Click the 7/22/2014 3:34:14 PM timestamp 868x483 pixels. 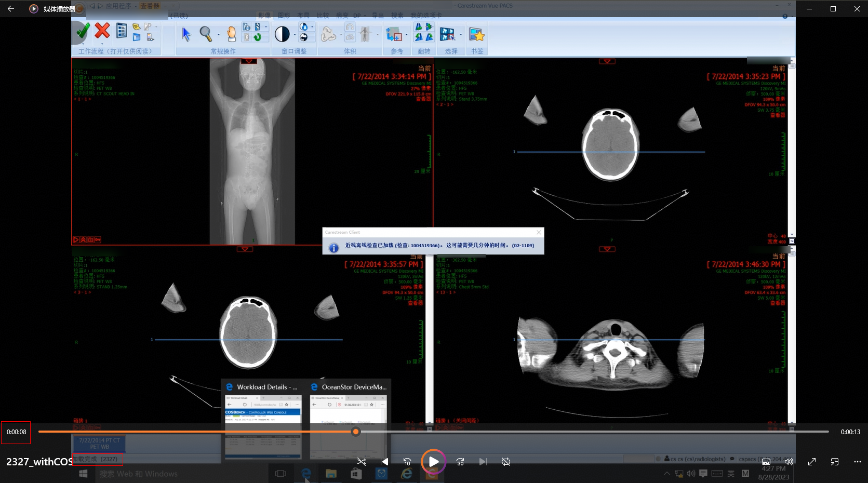392,76
